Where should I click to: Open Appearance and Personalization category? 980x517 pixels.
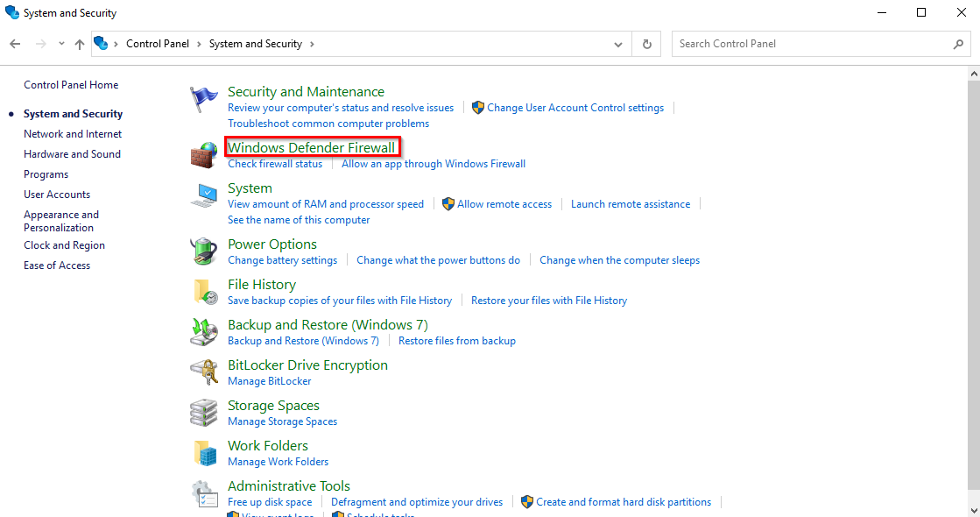61,222
